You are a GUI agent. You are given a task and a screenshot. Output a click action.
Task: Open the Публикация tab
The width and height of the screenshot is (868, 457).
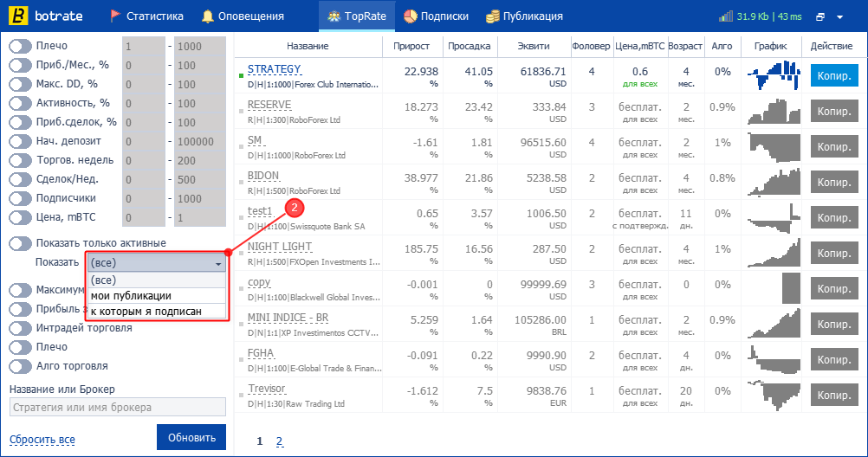tap(524, 16)
